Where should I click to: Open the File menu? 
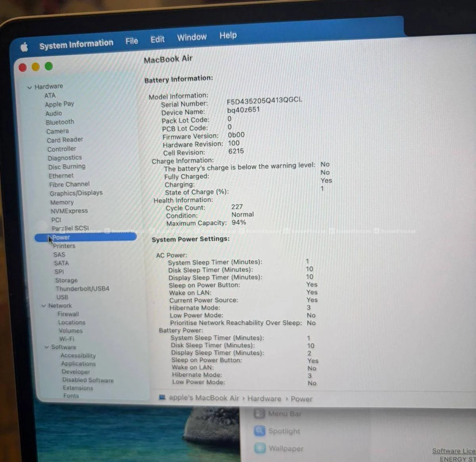coord(132,41)
